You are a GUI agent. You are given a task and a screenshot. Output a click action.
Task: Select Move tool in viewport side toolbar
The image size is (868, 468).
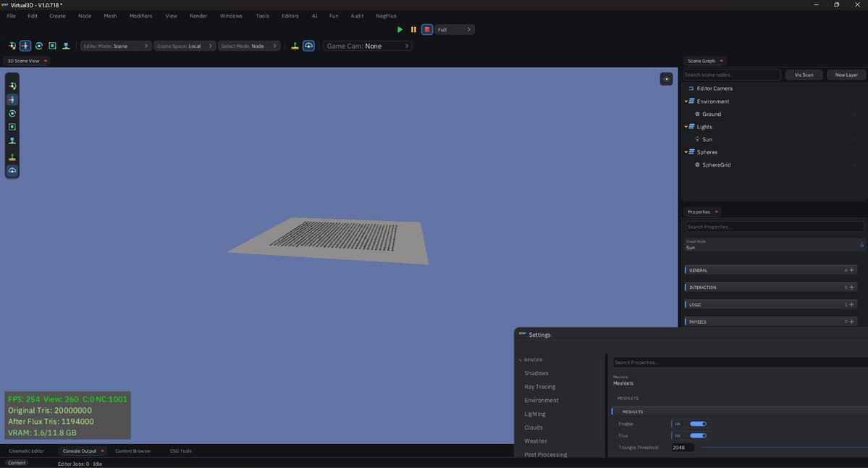pos(12,100)
